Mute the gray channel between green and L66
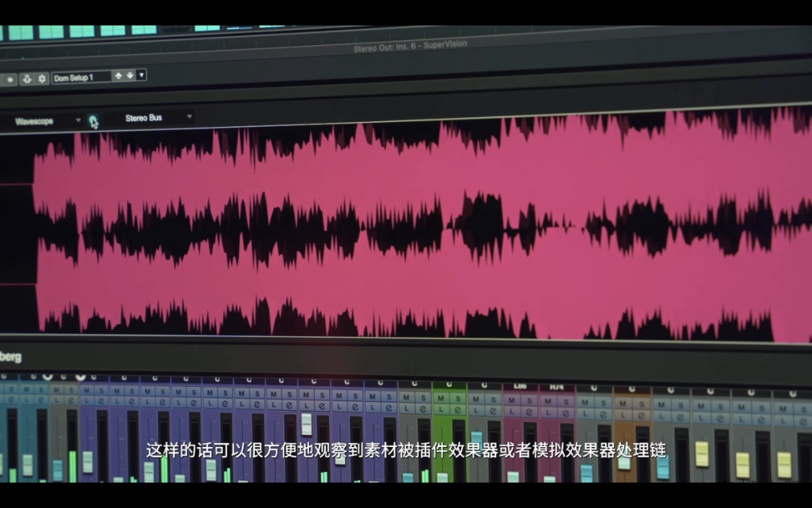The height and width of the screenshot is (508, 812). pos(476,399)
